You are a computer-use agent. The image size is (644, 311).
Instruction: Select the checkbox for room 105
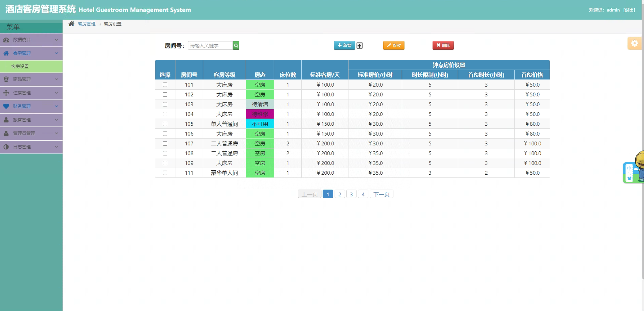point(165,124)
